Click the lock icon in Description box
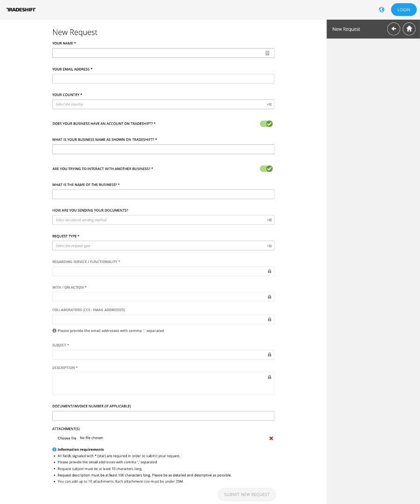 (x=269, y=377)
